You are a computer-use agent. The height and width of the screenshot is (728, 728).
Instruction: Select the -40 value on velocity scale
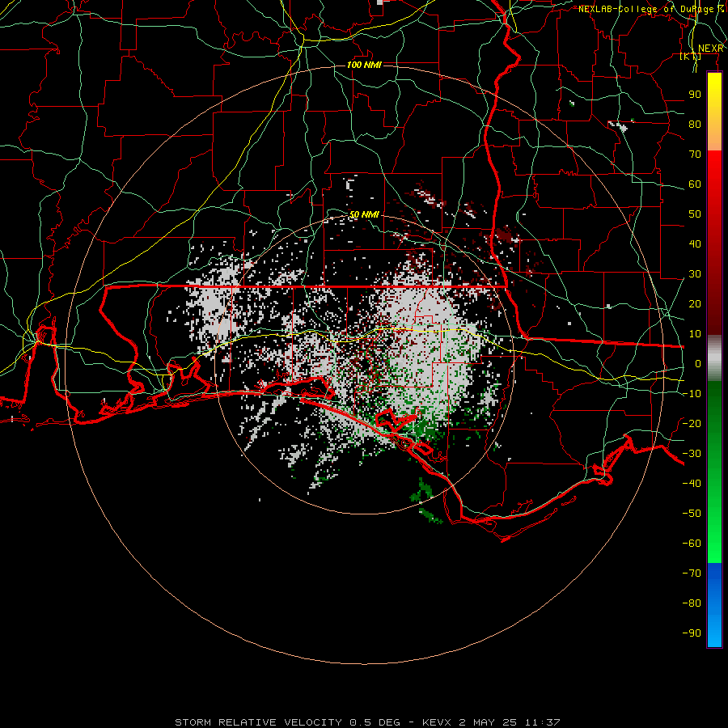(x=692, y=484)
